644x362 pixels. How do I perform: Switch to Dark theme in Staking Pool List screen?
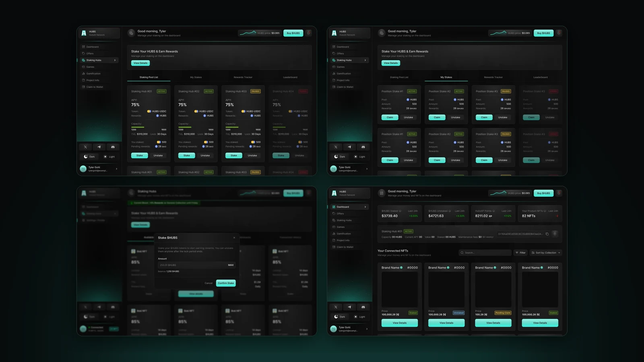pyautogui.click(x=89, y=157)
